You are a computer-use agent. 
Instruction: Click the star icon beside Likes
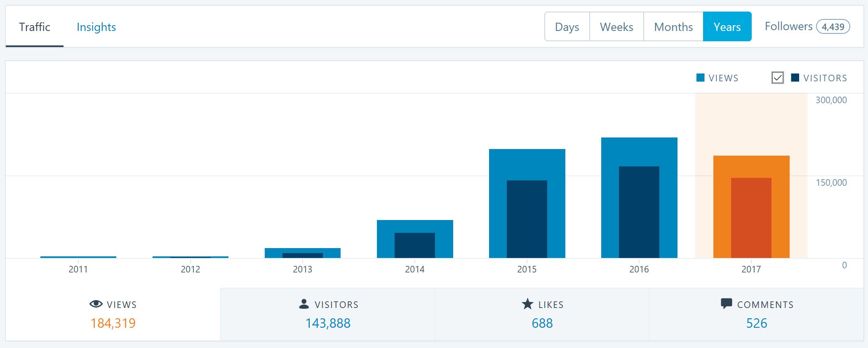point(527,304)
